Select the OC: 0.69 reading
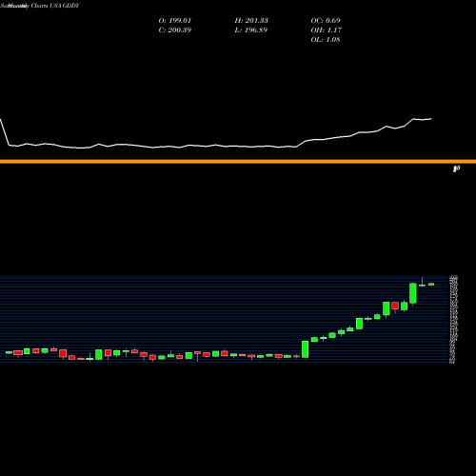This screenshot has height=476, width=476. [x=326, y=21]
